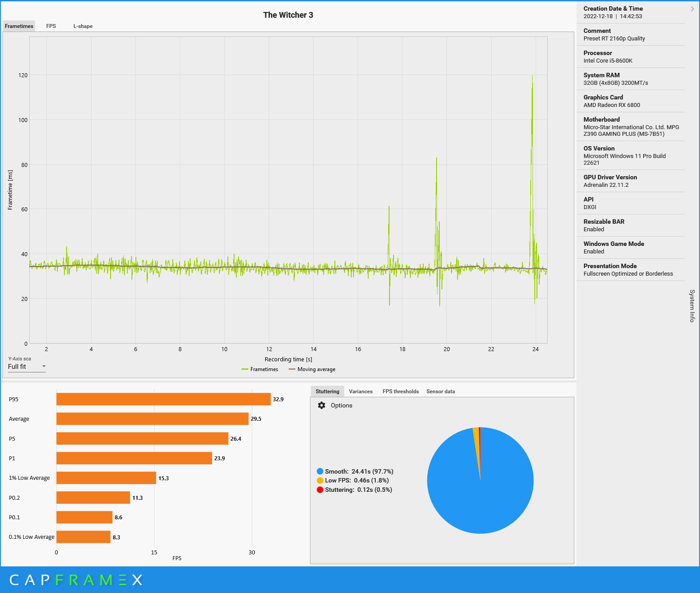Click the Processor value Intel Core i5-8600K
This screenshot has height=593, width=700.
pyautogui.click(x=608, y=61)
